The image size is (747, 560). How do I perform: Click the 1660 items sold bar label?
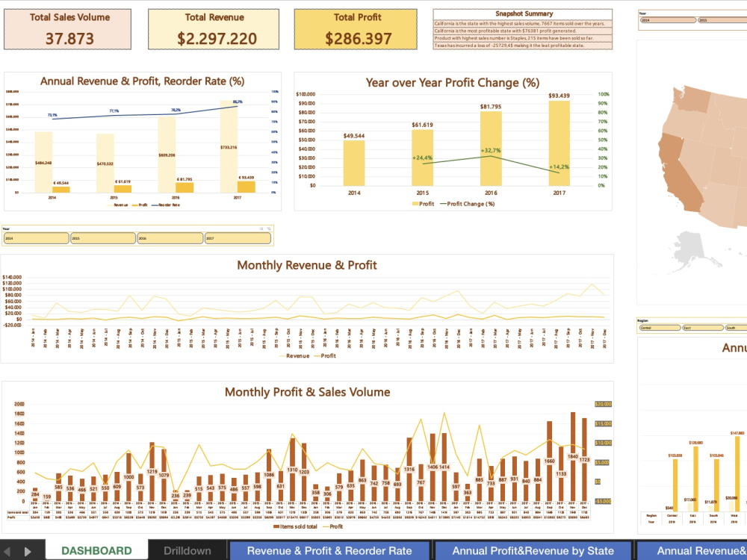pyautogui.click(x=549, y=461)
